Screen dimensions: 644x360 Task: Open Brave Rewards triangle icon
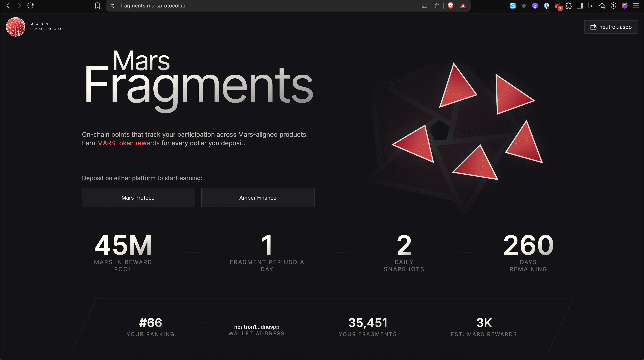463,5
